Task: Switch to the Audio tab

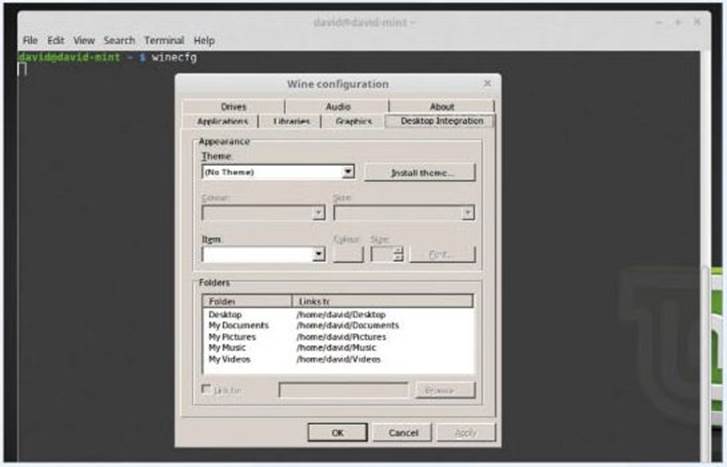Action: tap(338, 106)
